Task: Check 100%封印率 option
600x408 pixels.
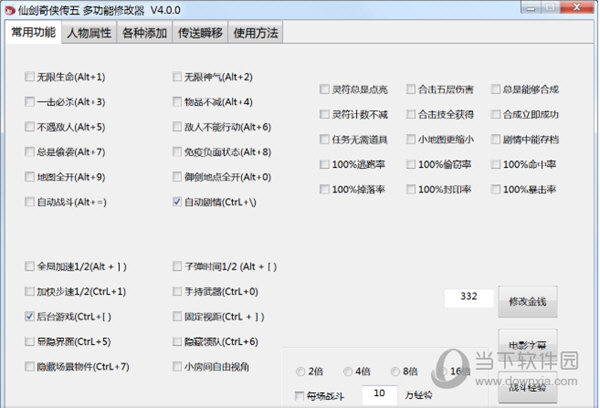Action: (411, 189)
